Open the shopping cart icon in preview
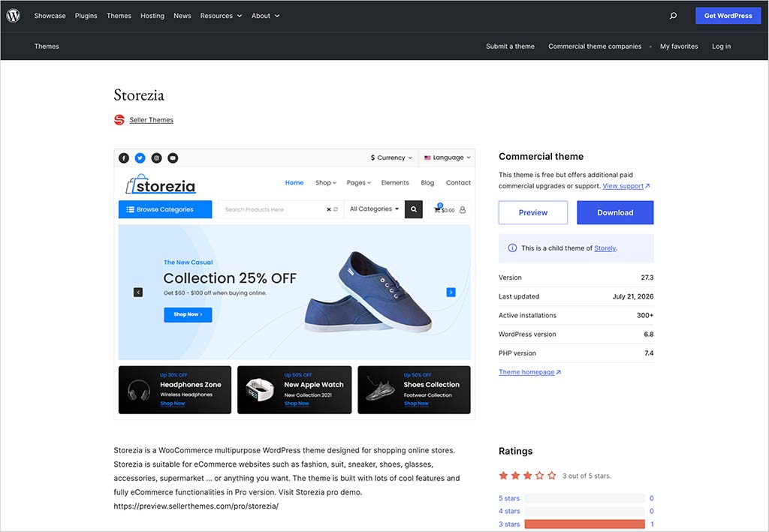Screen dimensions: 769x532 coord(438,209)
